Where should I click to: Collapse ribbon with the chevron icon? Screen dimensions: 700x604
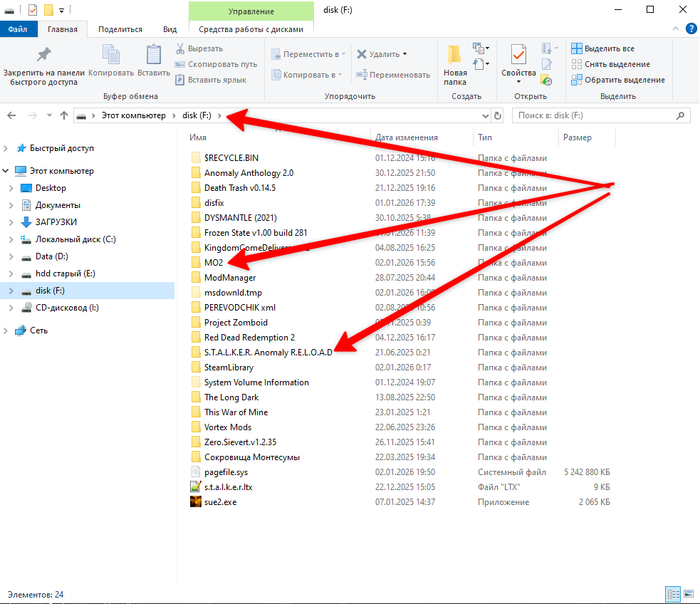coord(676,29)
